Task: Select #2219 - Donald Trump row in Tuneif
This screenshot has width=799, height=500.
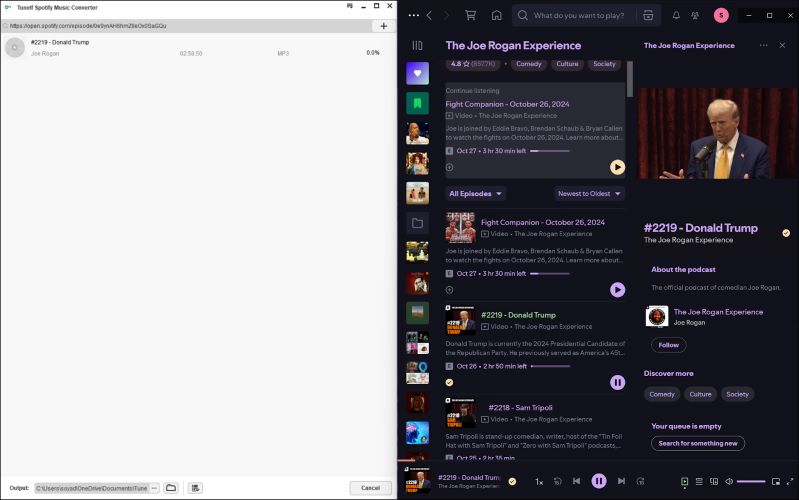Action: 199,47
